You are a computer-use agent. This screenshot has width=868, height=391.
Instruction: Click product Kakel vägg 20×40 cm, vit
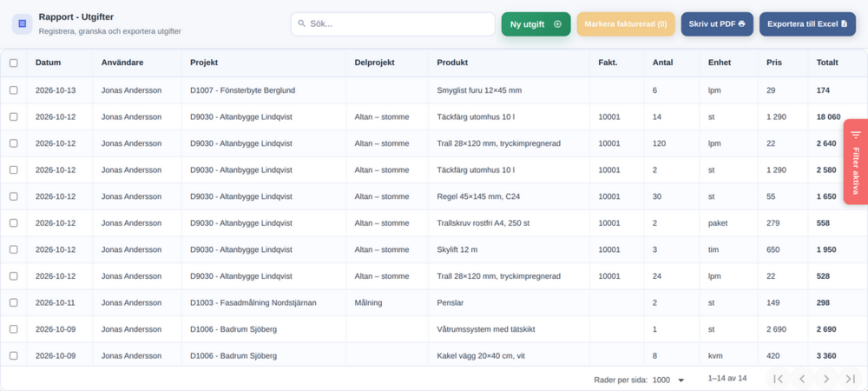point(481,356)
